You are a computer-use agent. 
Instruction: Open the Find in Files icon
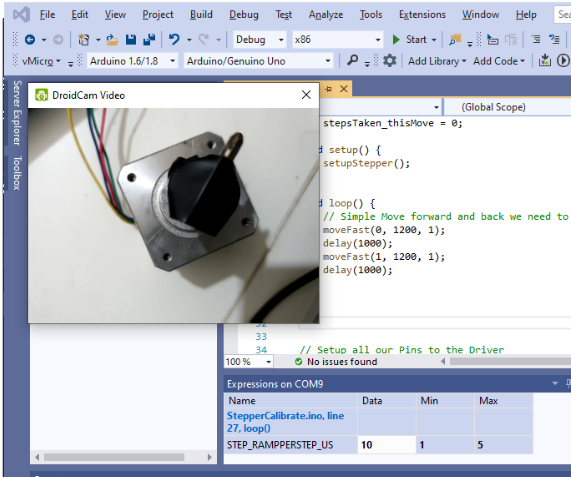click(455, 39)
